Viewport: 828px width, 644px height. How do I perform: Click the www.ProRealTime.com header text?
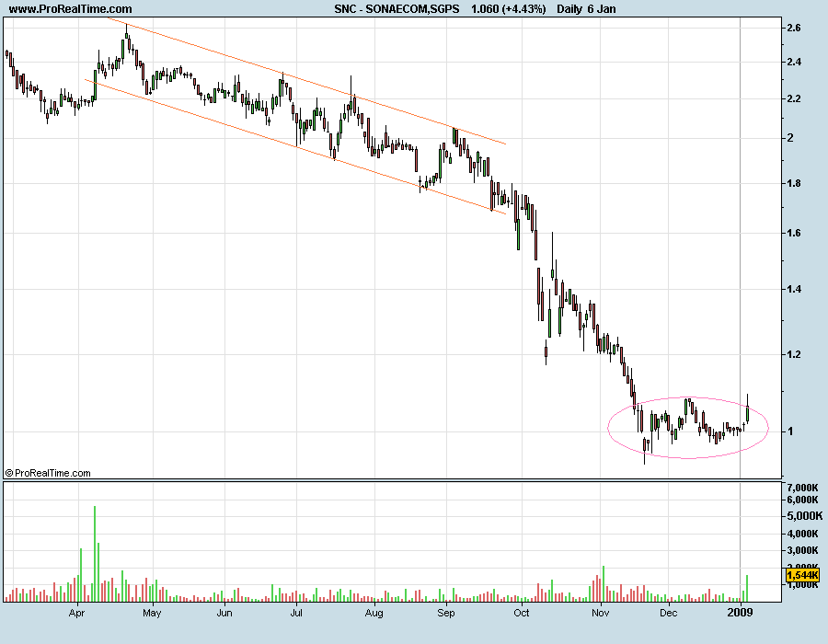[70, 9]
